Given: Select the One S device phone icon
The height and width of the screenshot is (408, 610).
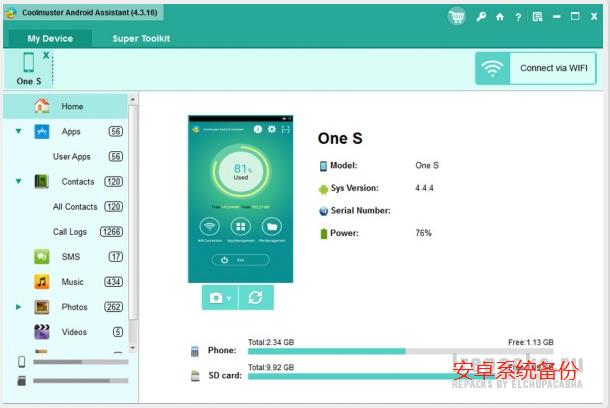Looking at the screenshot, I should point(29,62).
